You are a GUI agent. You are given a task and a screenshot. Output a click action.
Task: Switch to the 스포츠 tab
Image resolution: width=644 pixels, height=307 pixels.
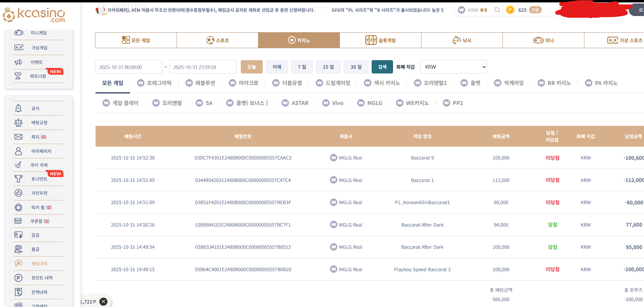point(217,40)
